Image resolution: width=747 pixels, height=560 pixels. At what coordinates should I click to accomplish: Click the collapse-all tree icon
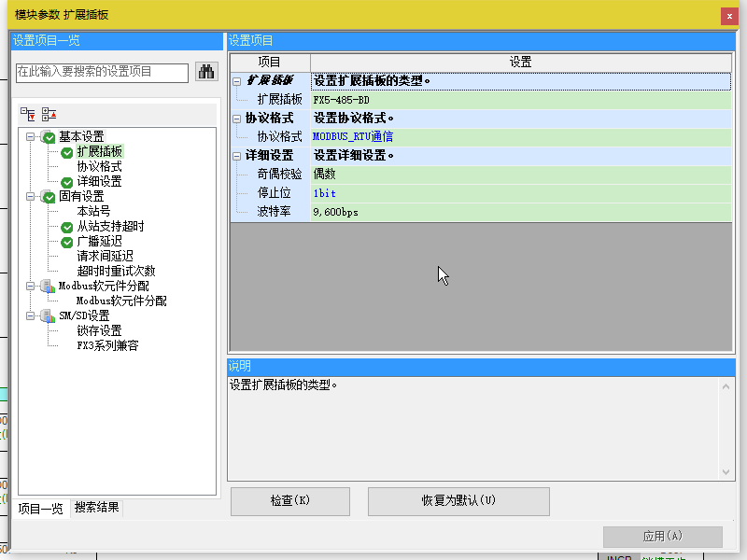click(x=49, y=115)
